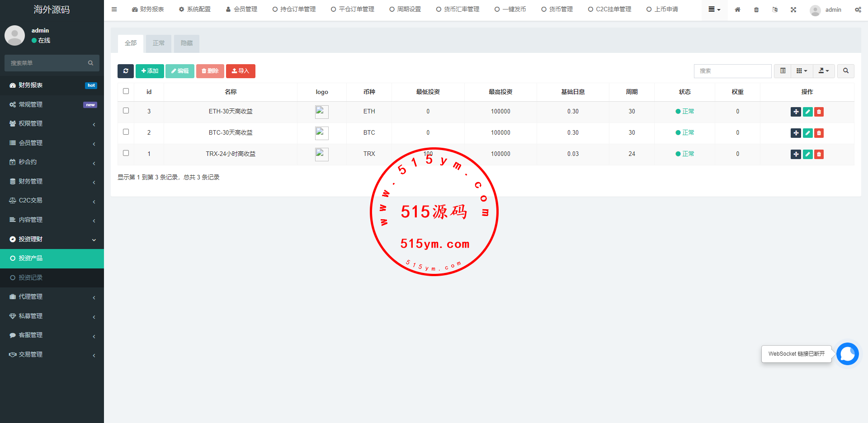
Task: Select the checkbox for row id 3
Action: pyautogui.click(x=126, y=111)
